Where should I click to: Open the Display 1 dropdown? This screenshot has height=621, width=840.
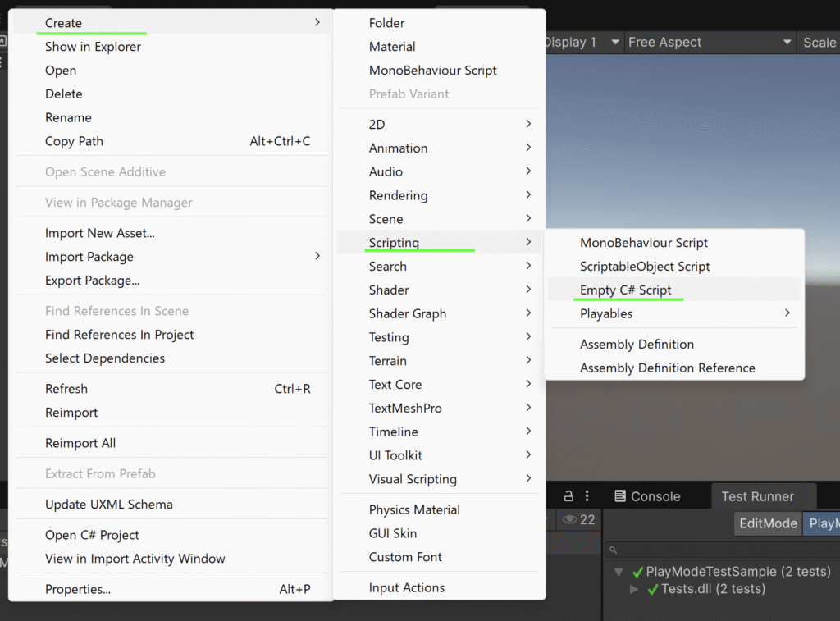click(x=584, y=42)
